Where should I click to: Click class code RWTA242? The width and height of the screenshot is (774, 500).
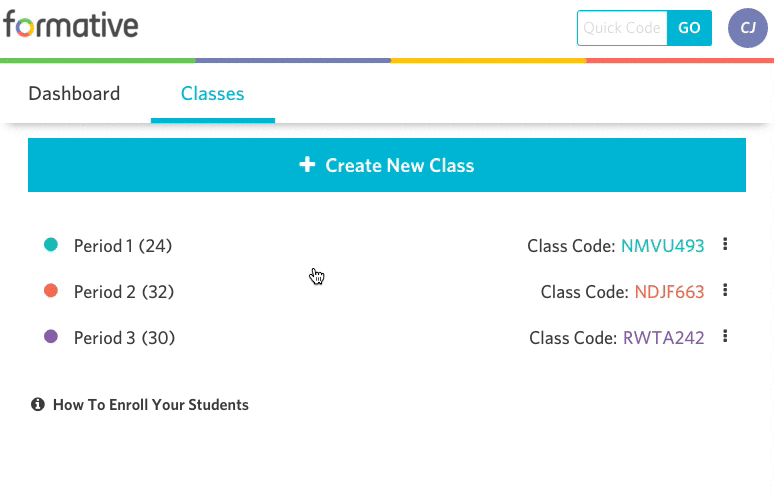(x=663, y=338)
